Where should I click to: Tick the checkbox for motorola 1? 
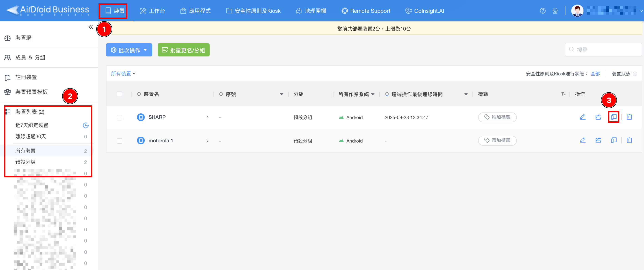click(119, 141)
